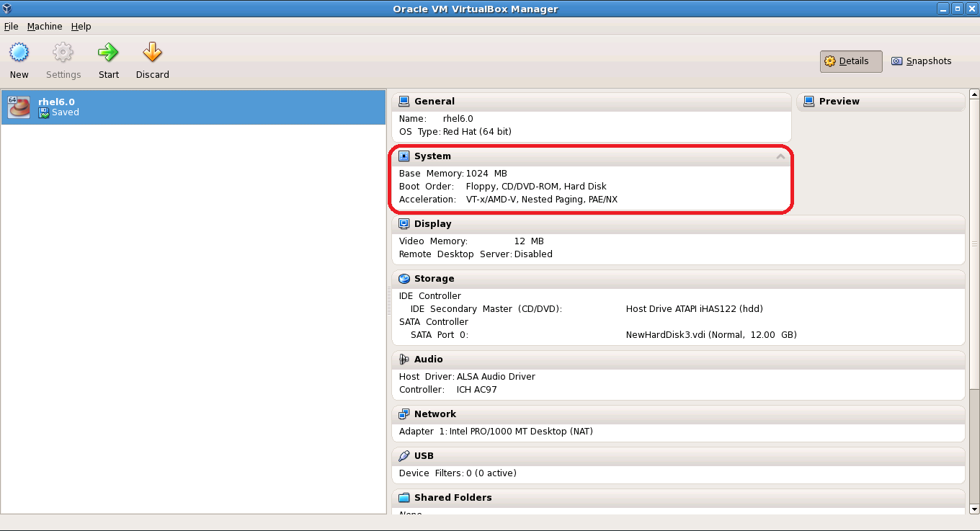This screenshot has height=531, width=980.
Task: Open the Audio section header link
Action: coord(429,360)
